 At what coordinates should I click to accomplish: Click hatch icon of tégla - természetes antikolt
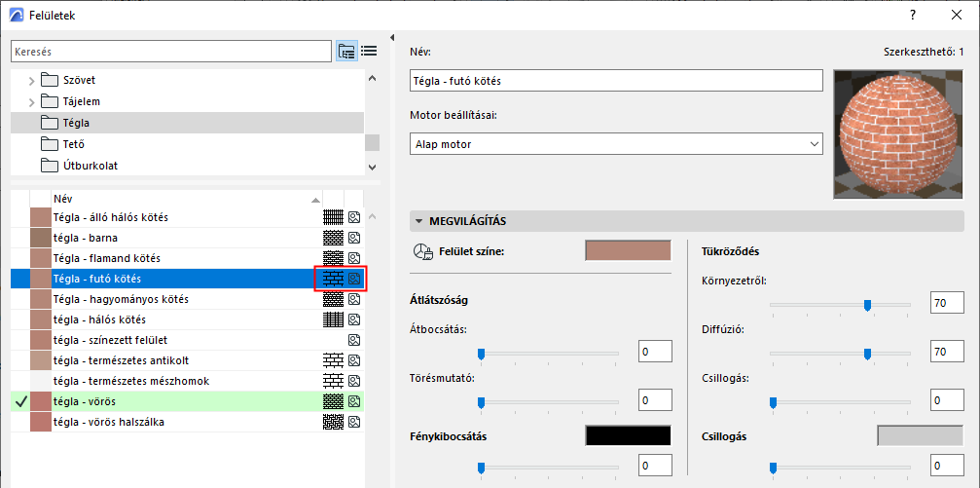333,360
